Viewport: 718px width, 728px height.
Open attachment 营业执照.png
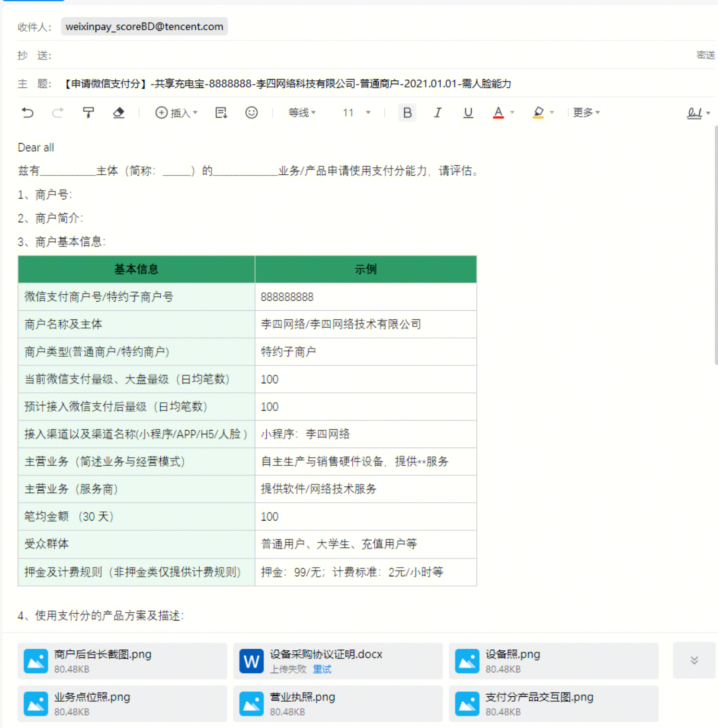338,704
